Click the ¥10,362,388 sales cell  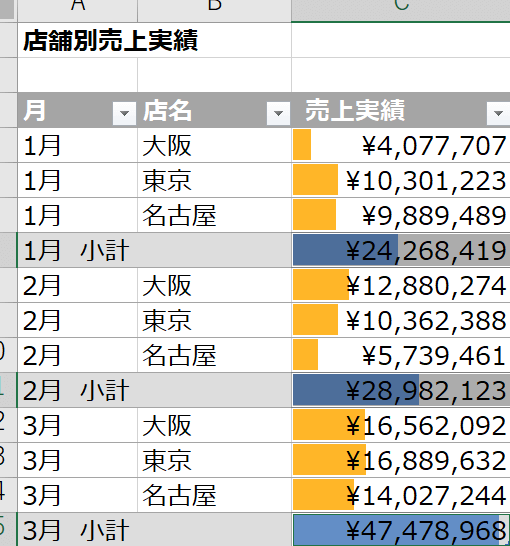(x=401, y=320)
